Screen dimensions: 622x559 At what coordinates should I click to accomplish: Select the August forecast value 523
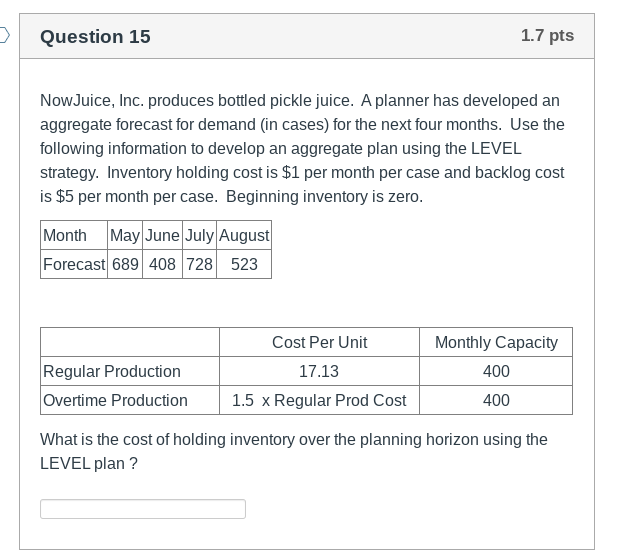pyautogui.click(x=244, y=264)
